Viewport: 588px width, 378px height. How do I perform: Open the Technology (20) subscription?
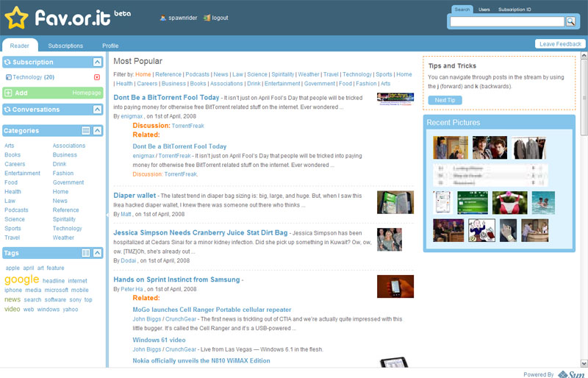[x=33, y=77]
